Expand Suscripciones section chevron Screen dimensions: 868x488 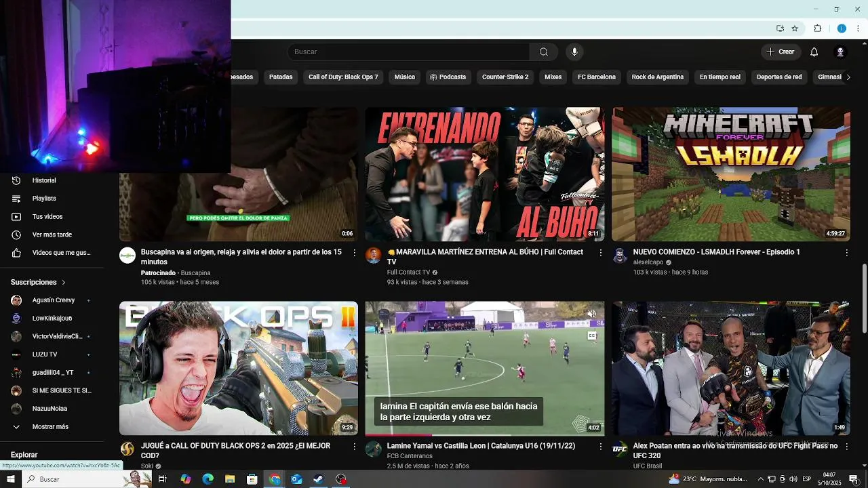click(x=64, y=282)
